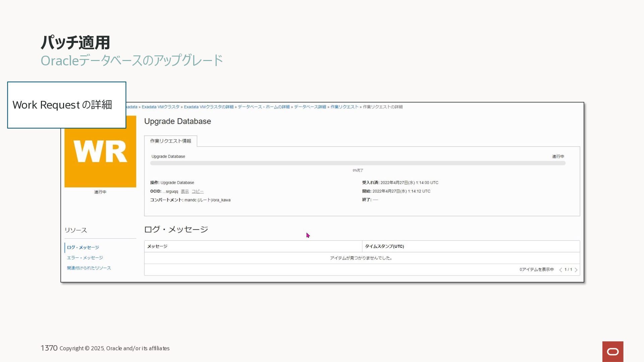Click 表示 link next to the OCID
Screen dimensions: 644x362
[185, 191]
